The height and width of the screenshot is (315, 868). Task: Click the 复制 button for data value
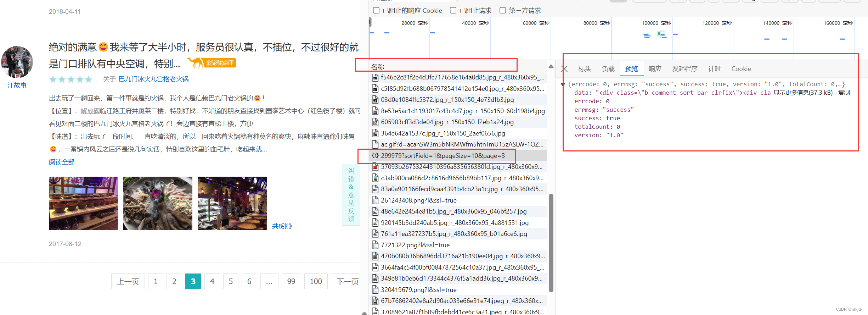844,93
